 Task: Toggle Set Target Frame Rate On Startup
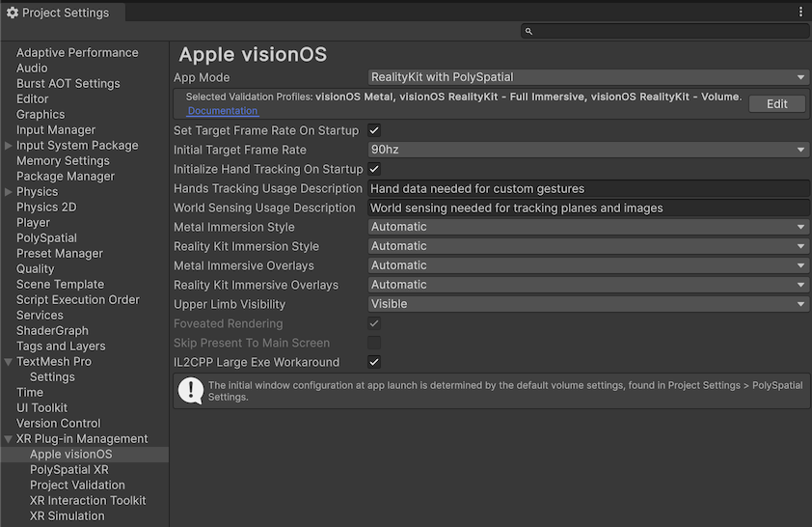(374, 130)
